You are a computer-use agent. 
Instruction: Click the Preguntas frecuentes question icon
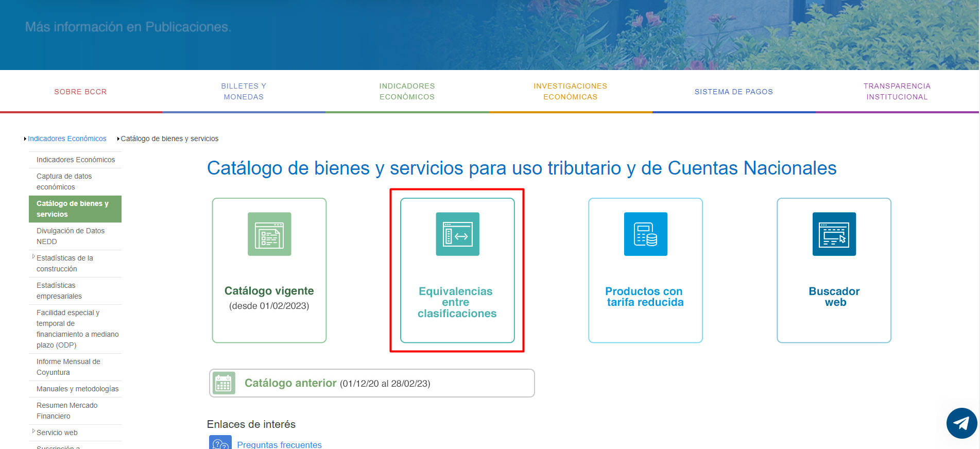(220, 443)
